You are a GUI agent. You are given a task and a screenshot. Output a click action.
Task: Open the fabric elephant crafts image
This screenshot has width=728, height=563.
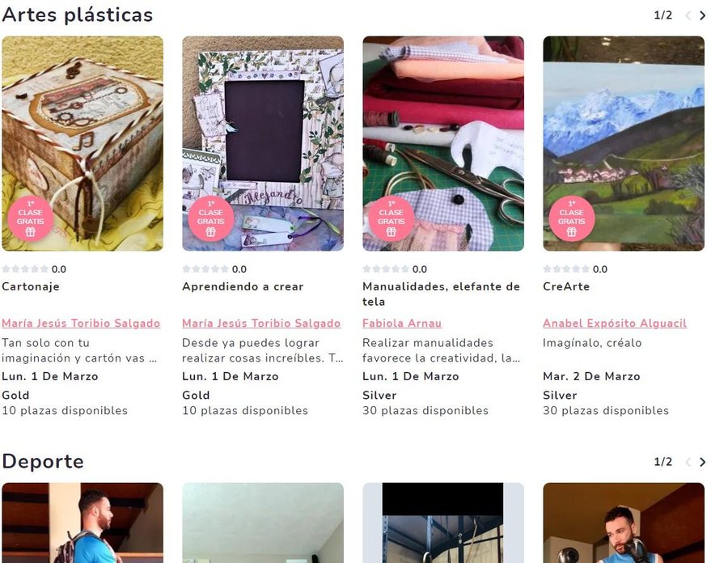click(443, 143)
